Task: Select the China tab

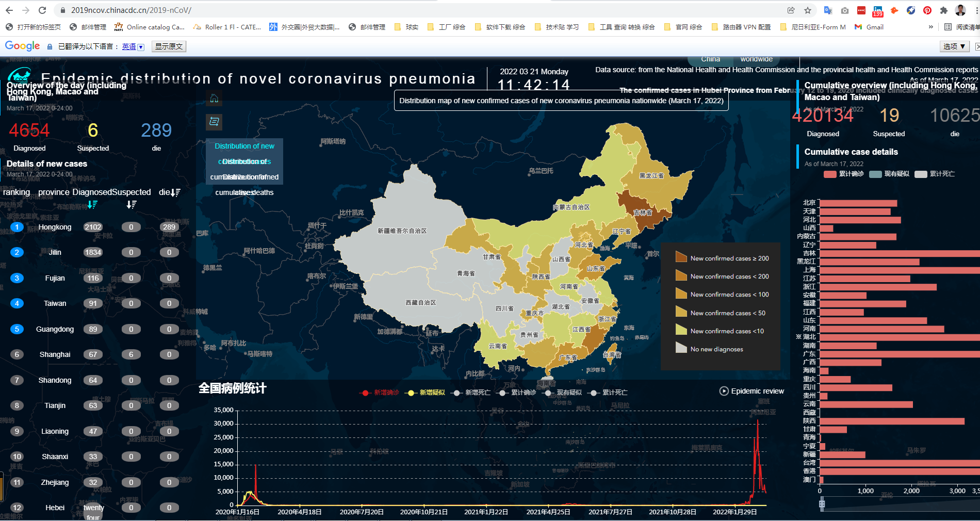Action: (710, 59)
